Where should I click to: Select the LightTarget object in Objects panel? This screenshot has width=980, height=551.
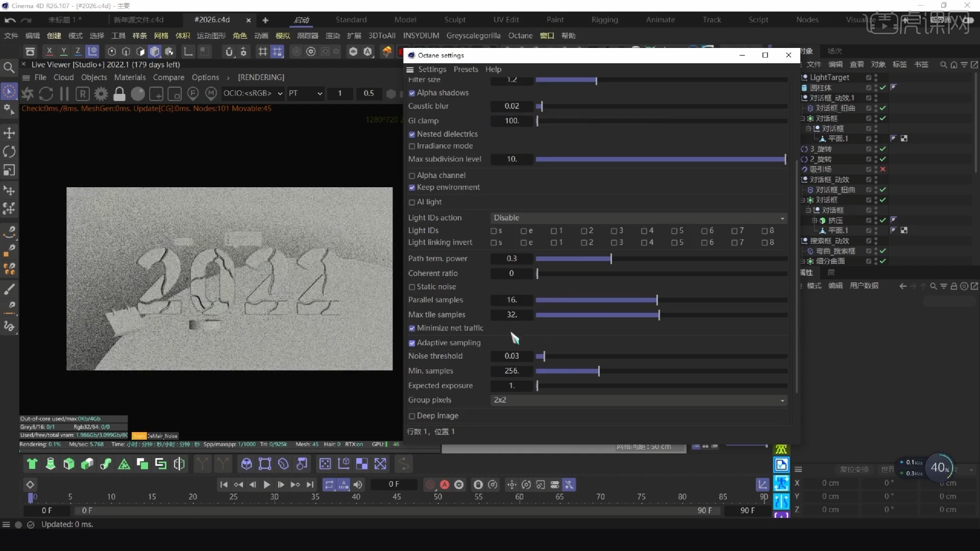pyautogui.click(x=829, y=78)
